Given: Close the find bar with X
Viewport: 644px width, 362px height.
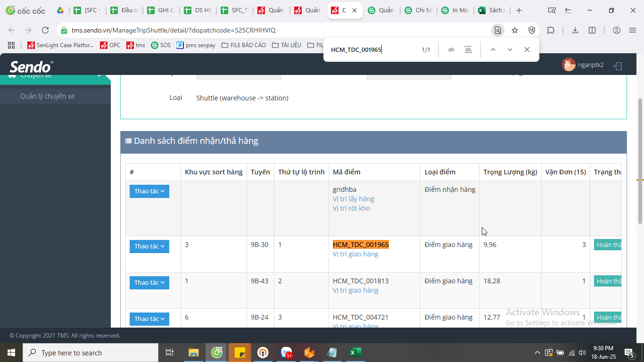Looking at the screenshot, I should click(x=527, y=49).
